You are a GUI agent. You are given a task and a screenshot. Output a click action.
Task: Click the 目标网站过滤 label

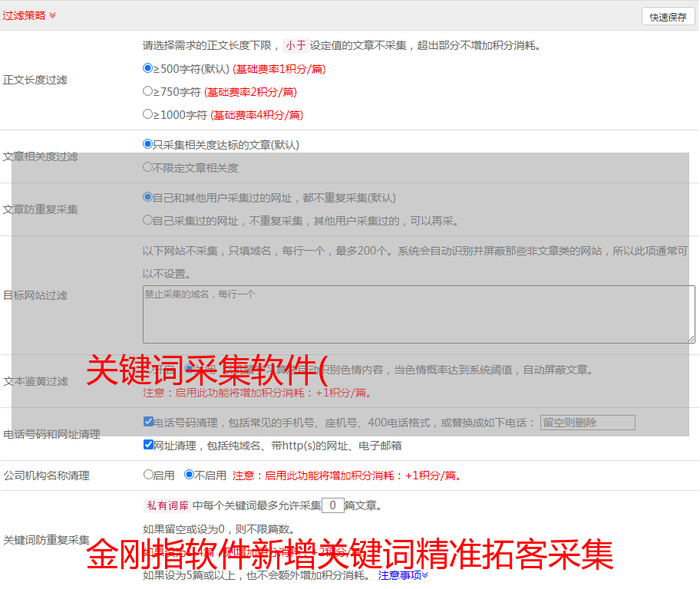coord(35,295)
